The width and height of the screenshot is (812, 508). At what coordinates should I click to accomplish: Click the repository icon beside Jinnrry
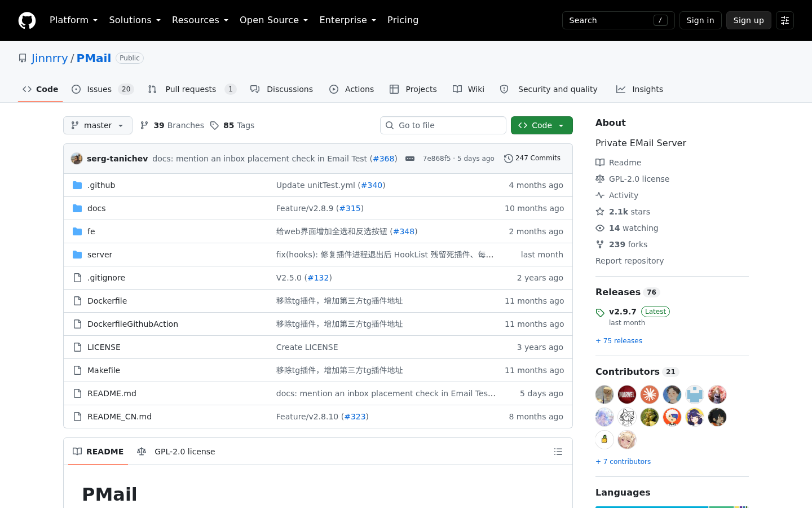[23, 58]
